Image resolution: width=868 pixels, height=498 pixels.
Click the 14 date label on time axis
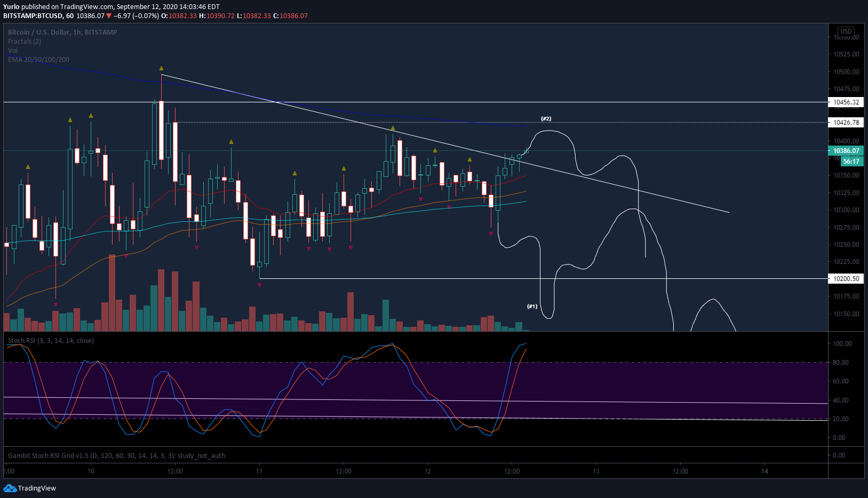(765, 471)
